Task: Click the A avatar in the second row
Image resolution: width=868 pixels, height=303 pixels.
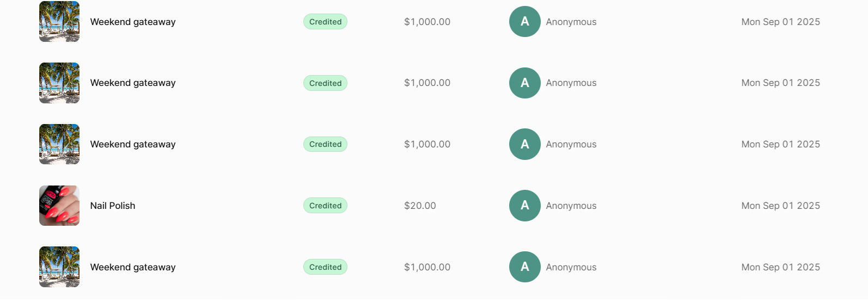Action: coord(524,83)
